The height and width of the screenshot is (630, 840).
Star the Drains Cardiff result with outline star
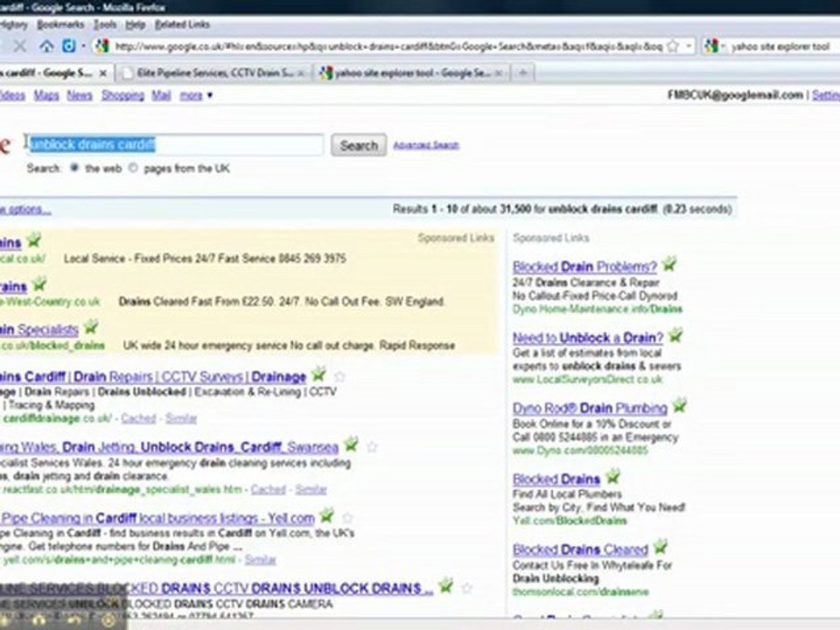pyautogui.click(x=339, y=377)
